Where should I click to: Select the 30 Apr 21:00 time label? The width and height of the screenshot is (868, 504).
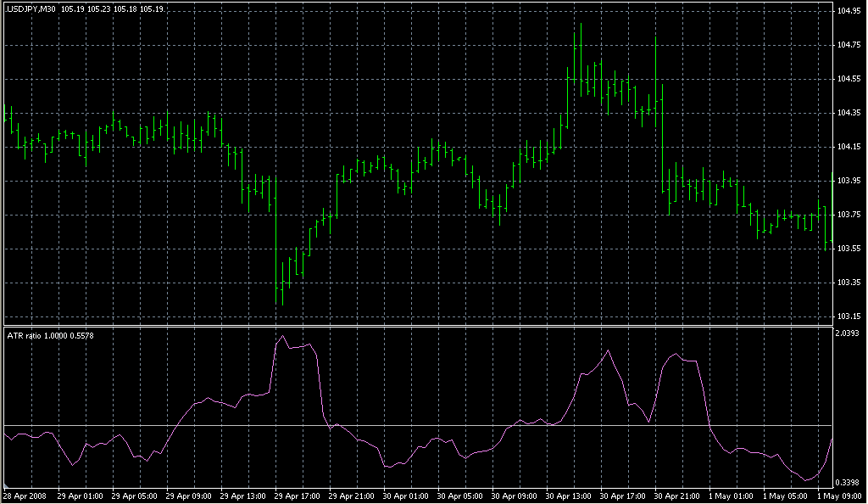676,495
